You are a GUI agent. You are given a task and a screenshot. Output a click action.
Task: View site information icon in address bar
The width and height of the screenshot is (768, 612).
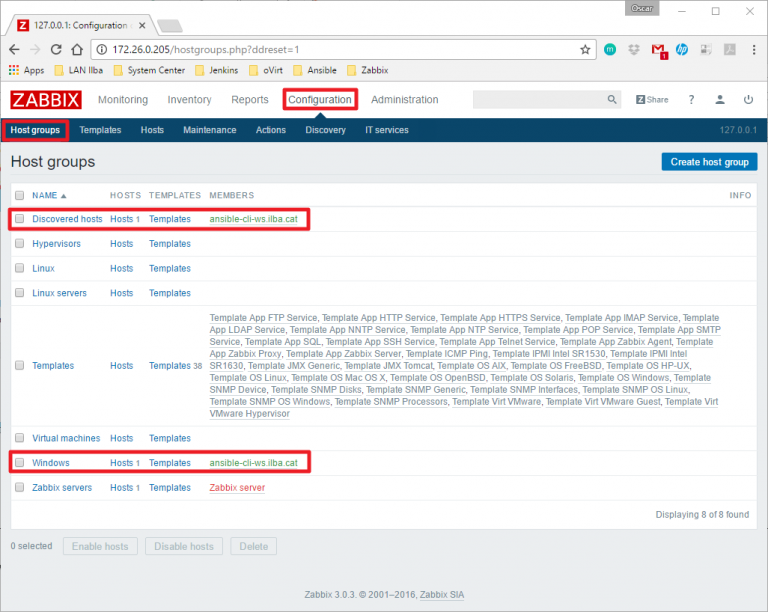point(101,49)
